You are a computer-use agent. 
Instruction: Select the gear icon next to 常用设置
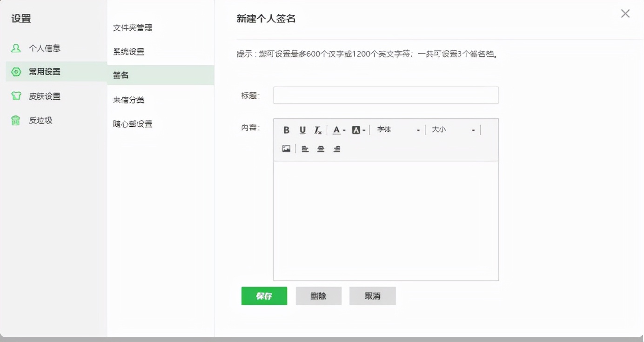[x=16, y=72]
